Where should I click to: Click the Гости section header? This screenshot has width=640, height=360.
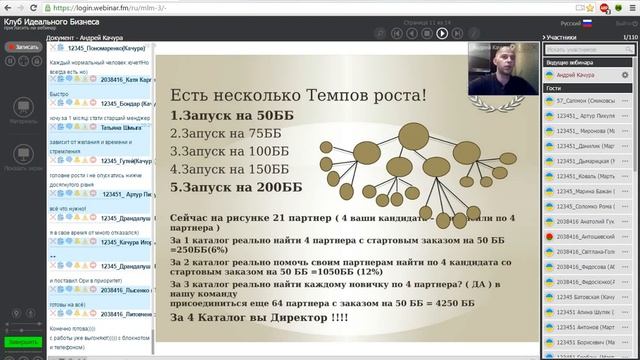pos(588,88)
